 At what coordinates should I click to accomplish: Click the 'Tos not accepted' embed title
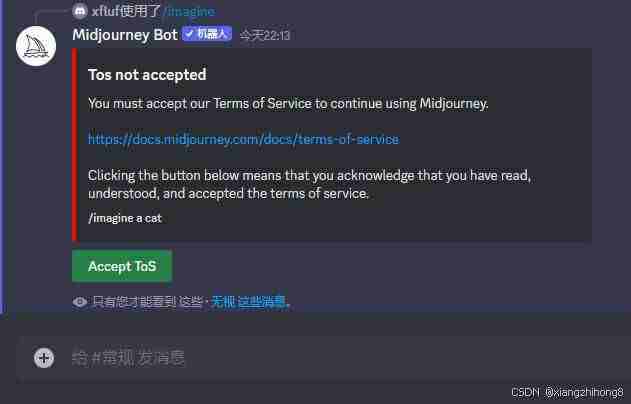147,75
